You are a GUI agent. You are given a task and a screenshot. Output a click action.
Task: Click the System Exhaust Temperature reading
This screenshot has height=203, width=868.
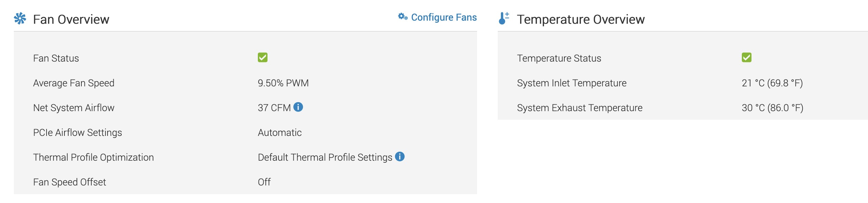point(773,108)
